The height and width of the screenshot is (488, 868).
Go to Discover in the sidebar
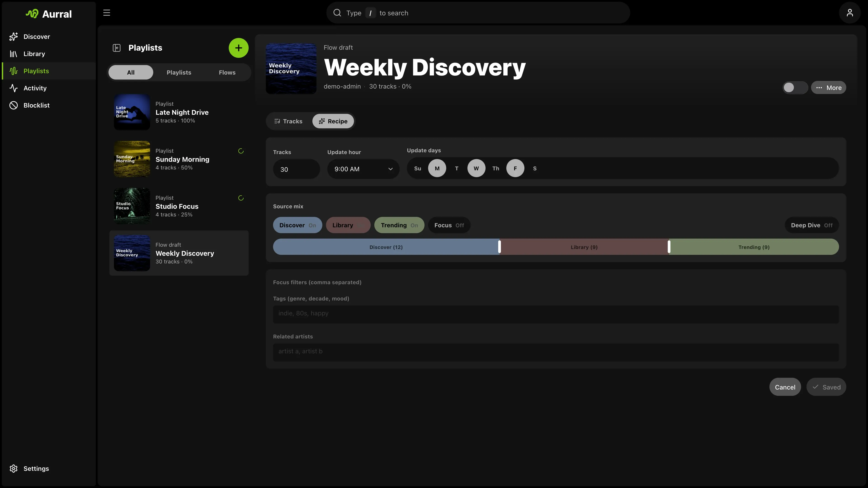tap(49, 37)
